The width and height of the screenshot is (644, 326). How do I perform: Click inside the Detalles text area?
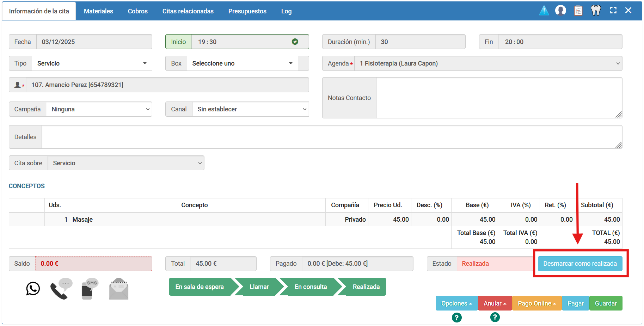pos(331,137)
